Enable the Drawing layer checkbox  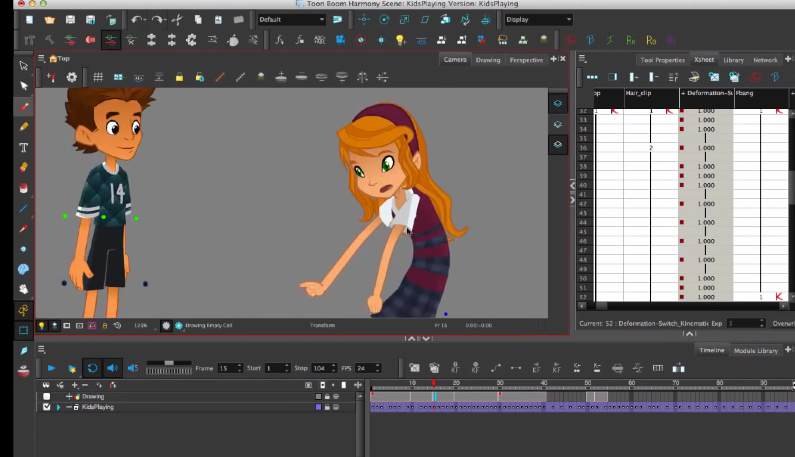46,396
